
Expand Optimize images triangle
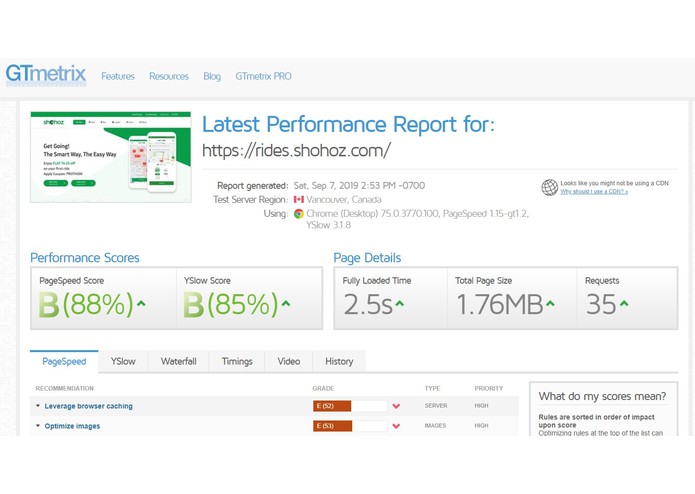tap(38, 425)
